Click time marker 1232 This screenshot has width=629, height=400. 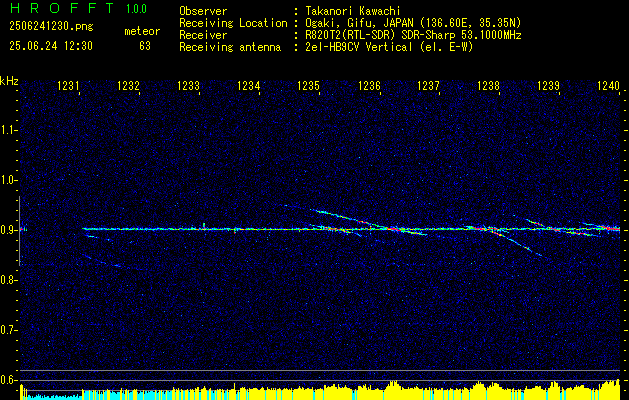[128, 85]
